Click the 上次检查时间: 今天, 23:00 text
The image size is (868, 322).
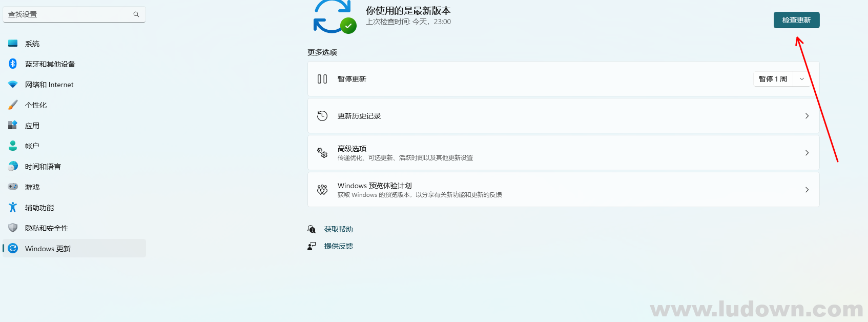point(408,22)
